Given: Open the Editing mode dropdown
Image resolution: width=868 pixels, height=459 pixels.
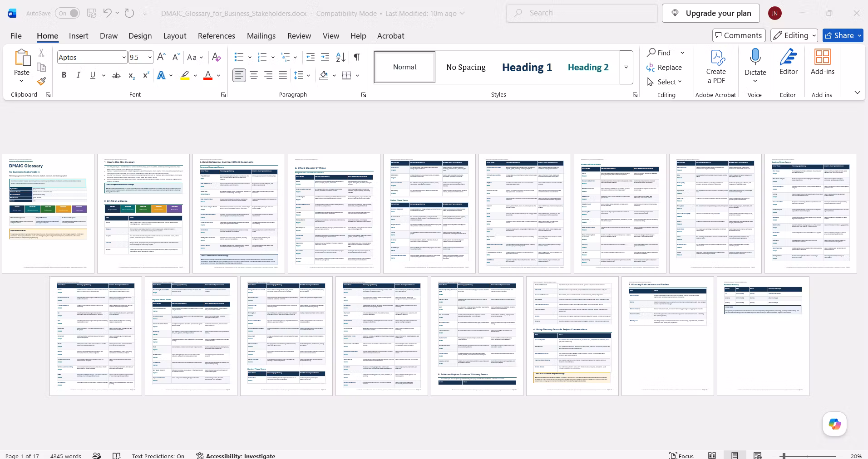Looking at the screenshot, I should pos(795,35).
